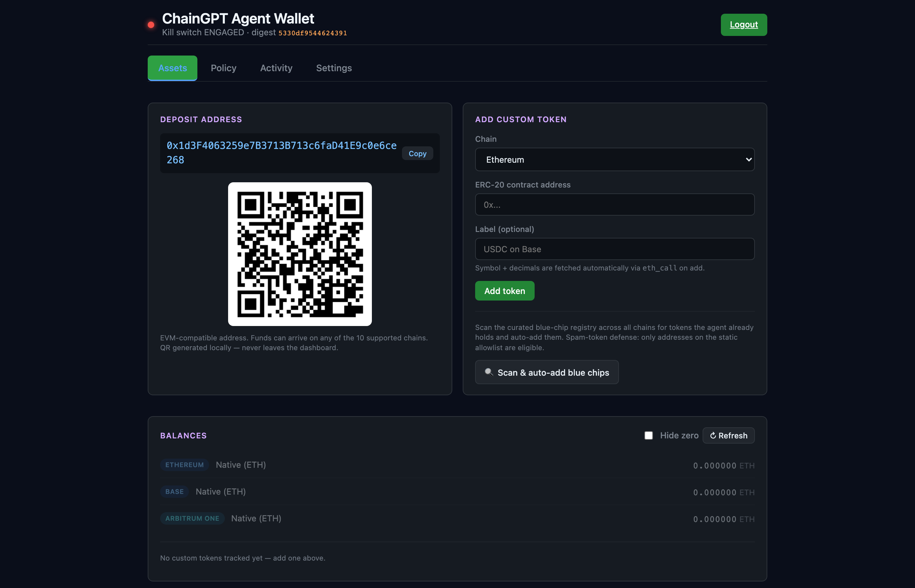Click Native (ETH) in the Arbitrum One row

click(256, 518)
